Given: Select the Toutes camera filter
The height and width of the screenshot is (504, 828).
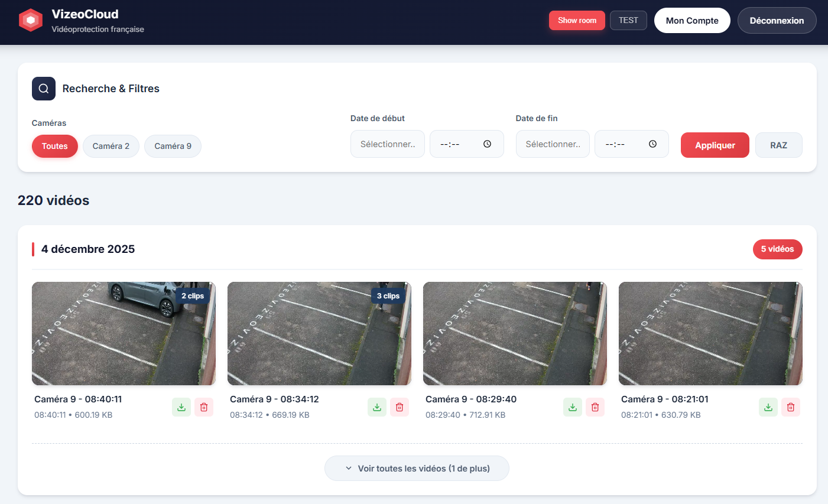Looking at the screenshot, I should point(54,146).
